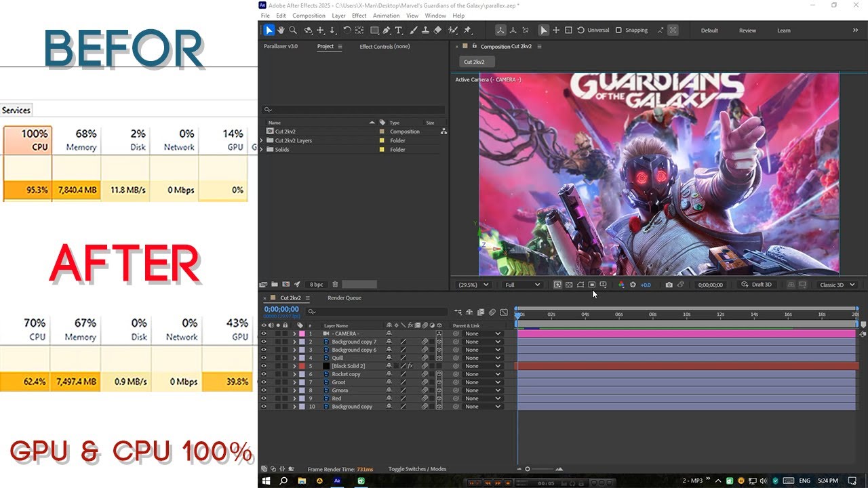Click Region of Interest icon

tap(592, 285)
